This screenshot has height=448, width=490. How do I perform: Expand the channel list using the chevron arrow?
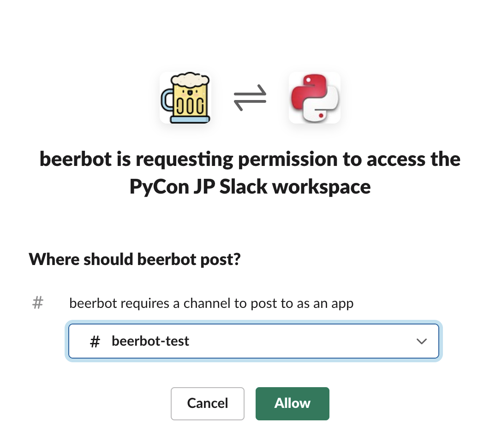click(421, 342)
